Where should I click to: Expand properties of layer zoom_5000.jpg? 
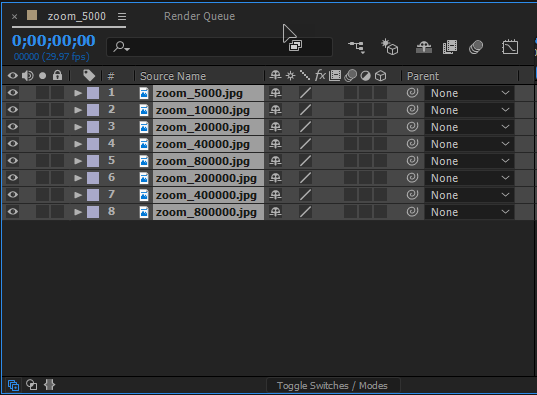pos(78,93)
